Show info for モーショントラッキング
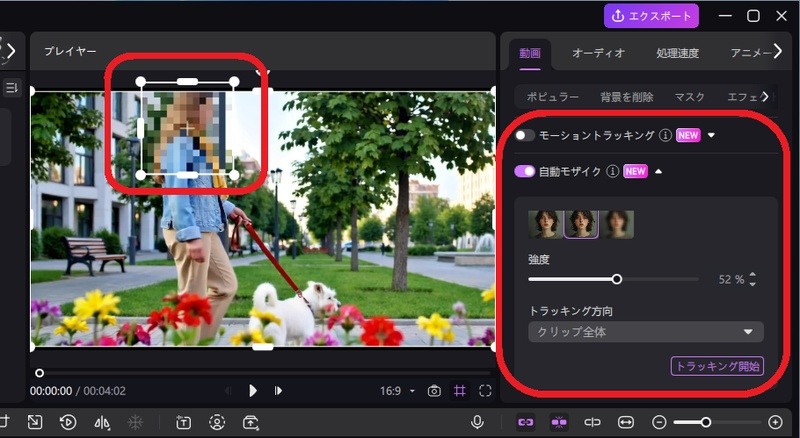 coord(665,135)
